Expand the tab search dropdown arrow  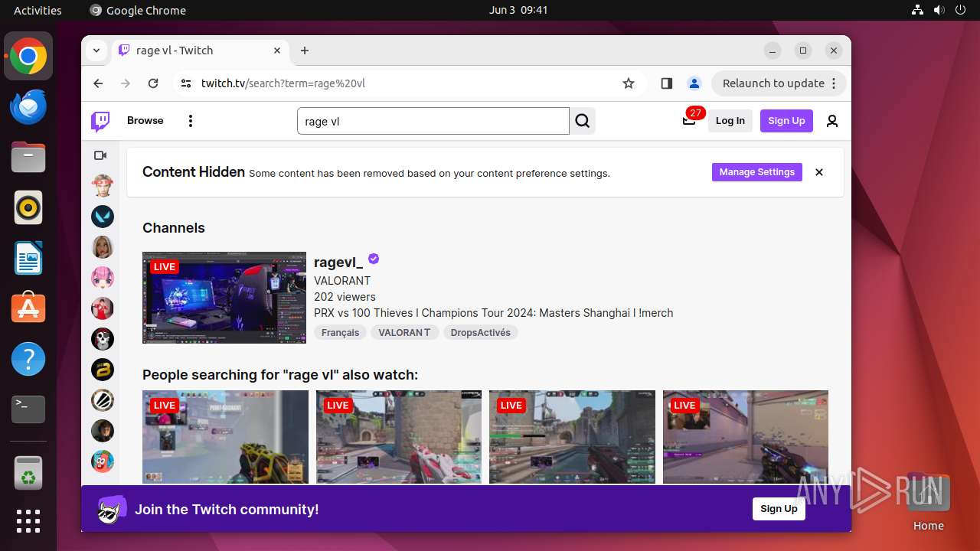point(96,51)
